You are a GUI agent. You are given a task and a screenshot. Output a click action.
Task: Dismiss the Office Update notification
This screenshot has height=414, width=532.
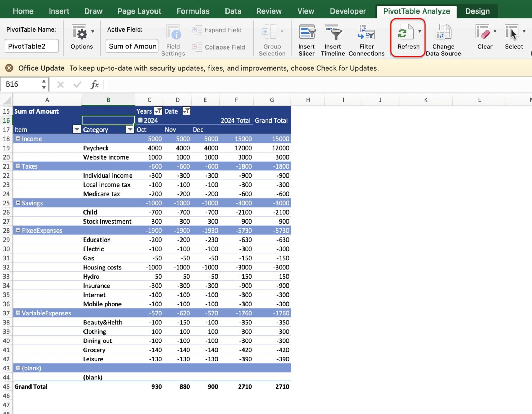pyautogui.click(x=9, y=68)
